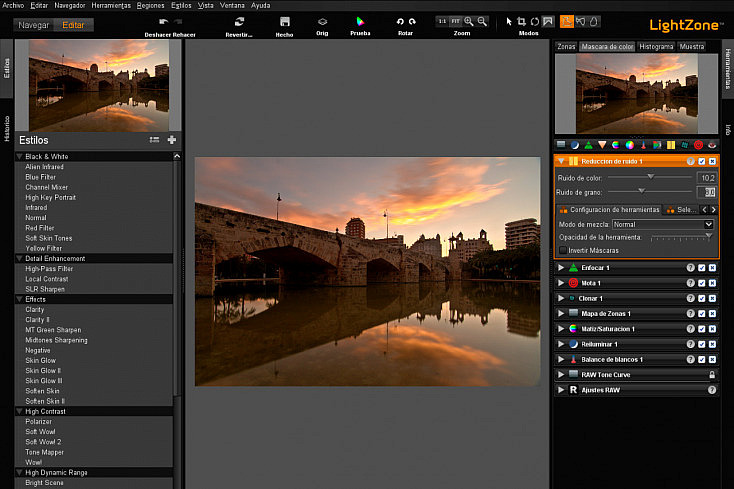Click the zoom in magnifier icon
Image resolution: width=734 pixels, height=489 pixels.
469,22
